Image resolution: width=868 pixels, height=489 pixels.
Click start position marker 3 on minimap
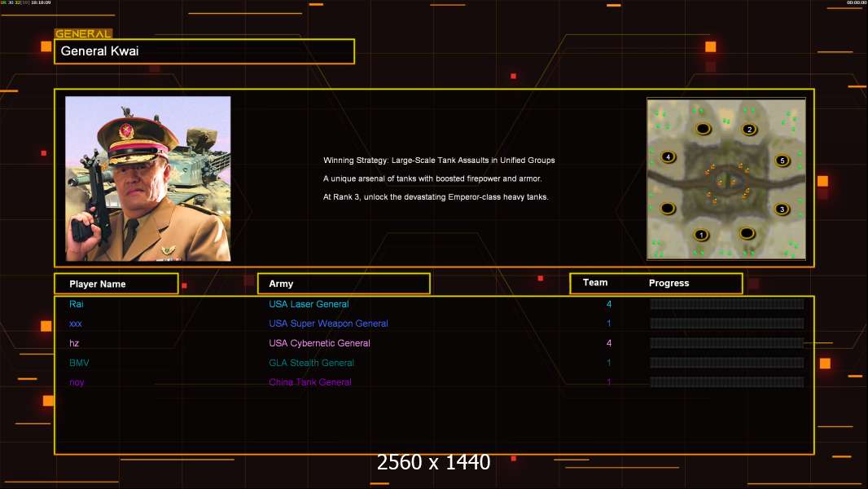pos(782,209)
